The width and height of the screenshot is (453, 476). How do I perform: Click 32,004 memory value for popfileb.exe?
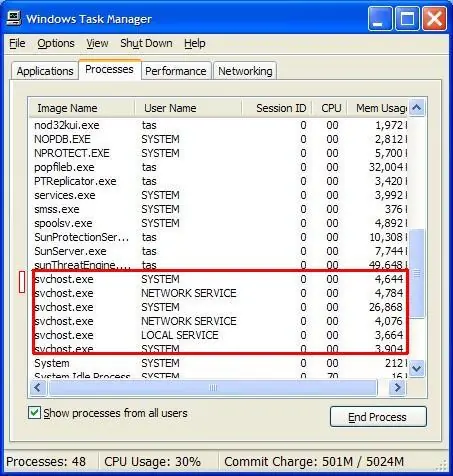click(386, 167)
